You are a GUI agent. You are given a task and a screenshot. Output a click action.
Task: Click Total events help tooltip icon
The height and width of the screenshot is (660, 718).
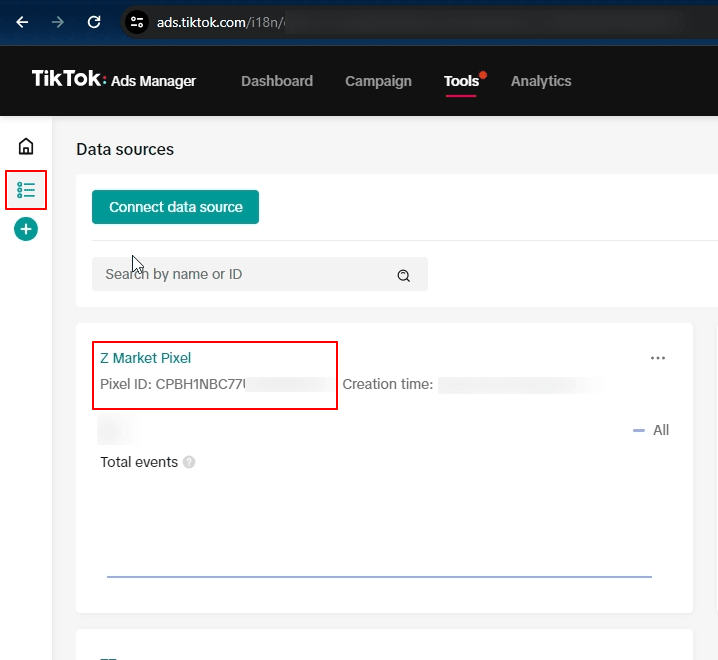(189, 462)
